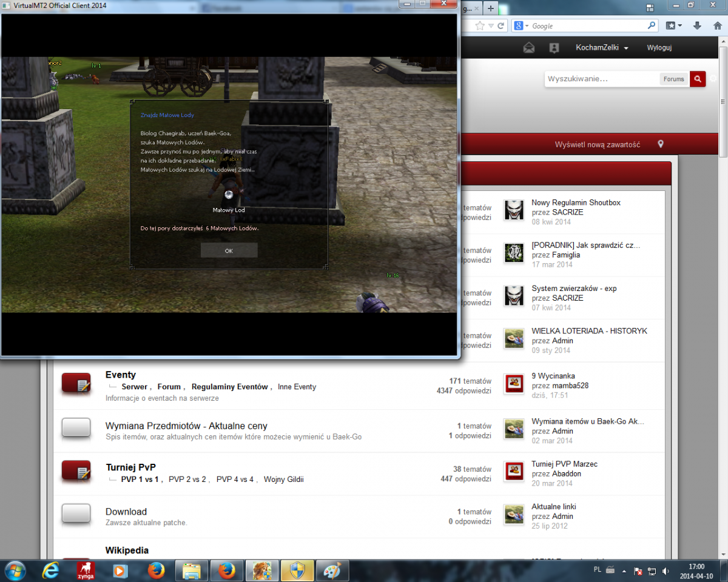
Task: Open Abaddon user profile link
Action: tap(567, 474)
